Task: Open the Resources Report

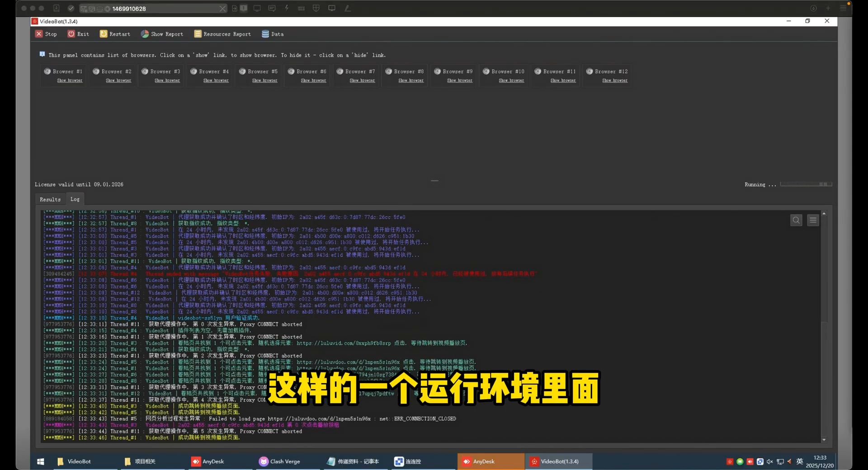Action: [222, 34]
